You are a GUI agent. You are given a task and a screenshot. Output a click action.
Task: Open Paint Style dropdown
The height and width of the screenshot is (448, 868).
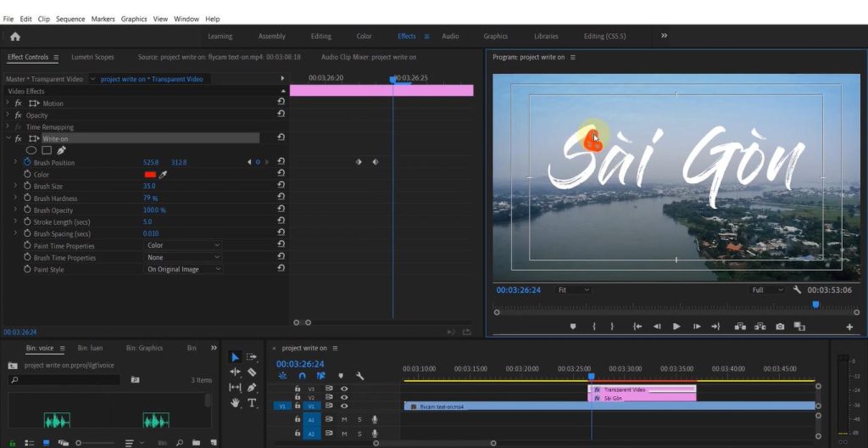click(x=183, y=269)
